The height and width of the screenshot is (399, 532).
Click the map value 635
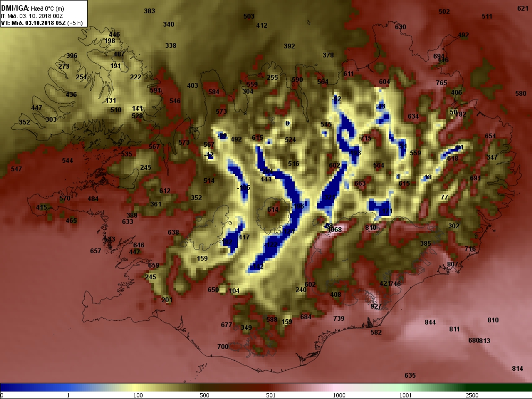click(410, 375)
